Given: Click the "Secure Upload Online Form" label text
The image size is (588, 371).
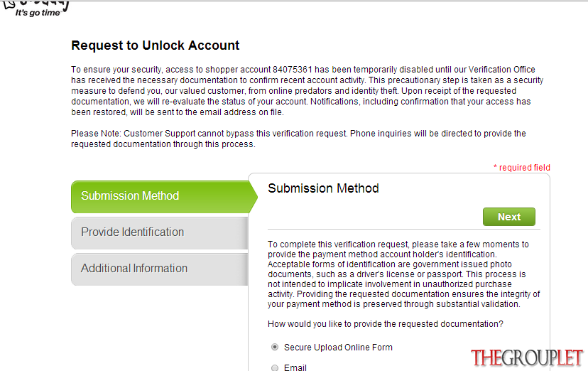Looking at the screenshot, I should [x=338, y=348].
